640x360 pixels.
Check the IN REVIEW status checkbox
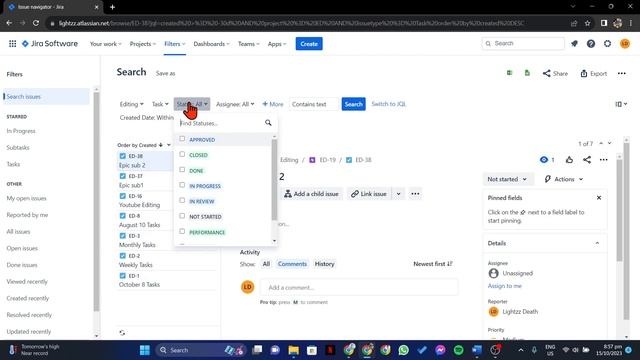[x=182, y=200]
